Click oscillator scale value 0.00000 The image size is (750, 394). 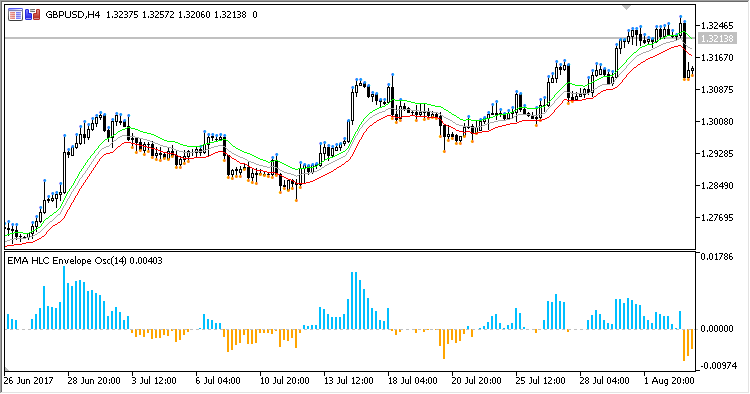[717, 329]
